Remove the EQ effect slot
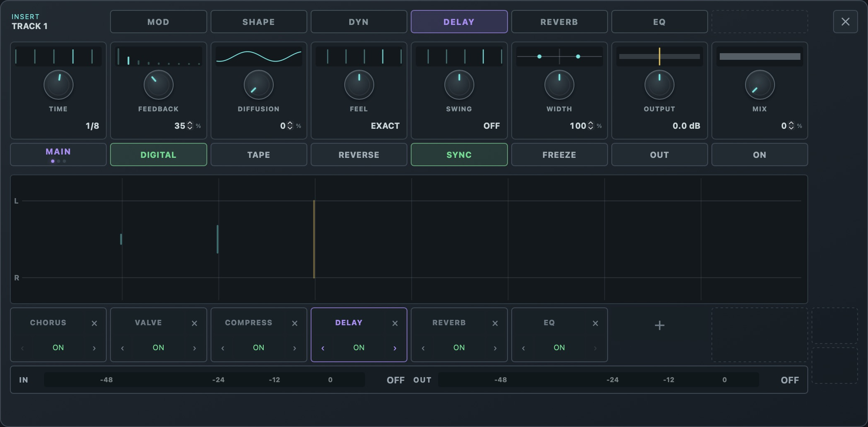 596,323
